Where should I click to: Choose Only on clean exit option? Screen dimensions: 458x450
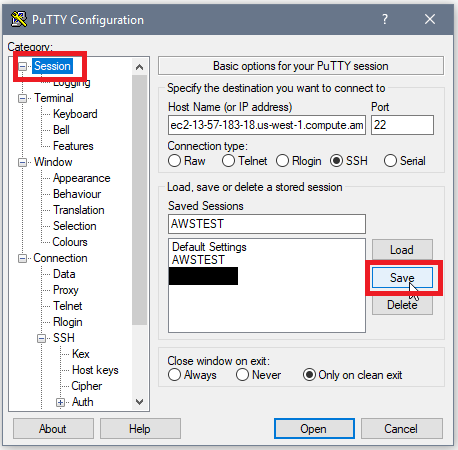pos(352,375)
